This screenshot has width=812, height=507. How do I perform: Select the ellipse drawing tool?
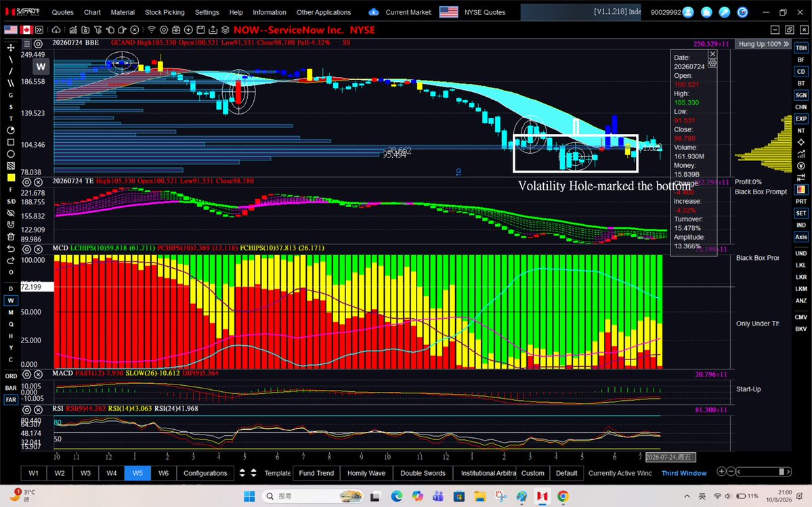[11, 154]
